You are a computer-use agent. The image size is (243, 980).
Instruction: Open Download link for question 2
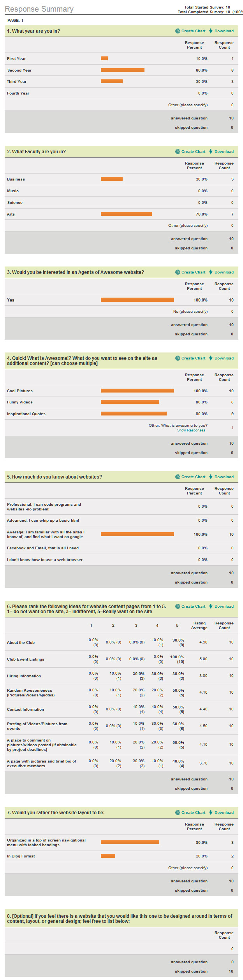pyautogui.click(x=224, y=152)
